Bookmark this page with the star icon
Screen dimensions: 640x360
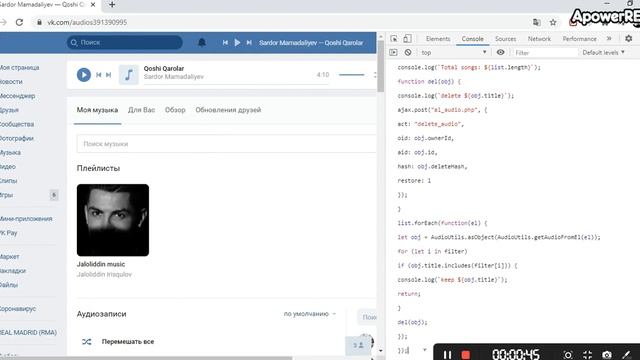pyautogui.click(x=553, y=22)
